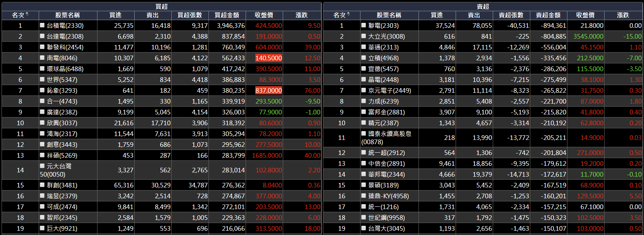Check the box for 鈊象(3293)
This screenshot has height=235, width=644.
[42, 90]
